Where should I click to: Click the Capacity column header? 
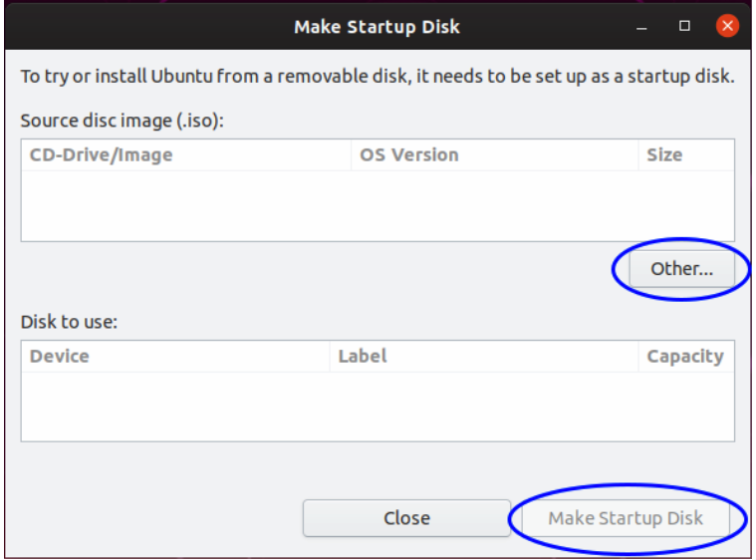686,356
